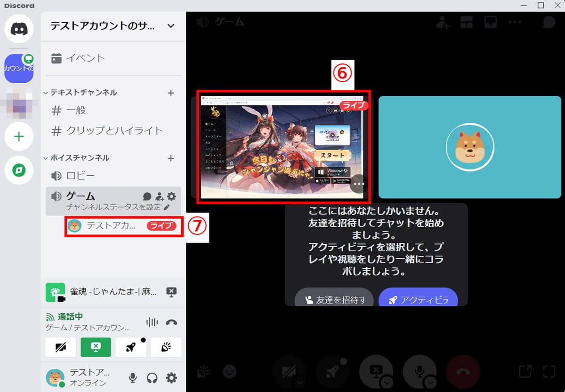This screenshot has height=392, width=565.
Task: Enter full screen mode
Action: [549, 372]
